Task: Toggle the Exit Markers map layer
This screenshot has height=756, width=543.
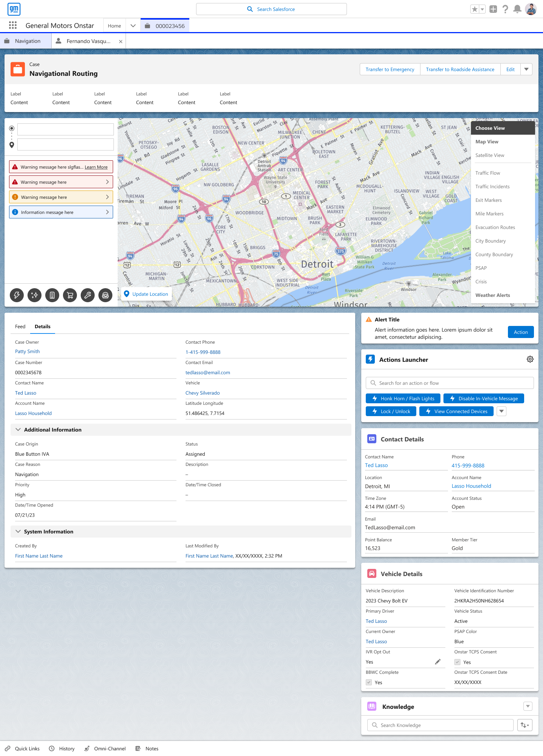Action: [x=488, y=200]
